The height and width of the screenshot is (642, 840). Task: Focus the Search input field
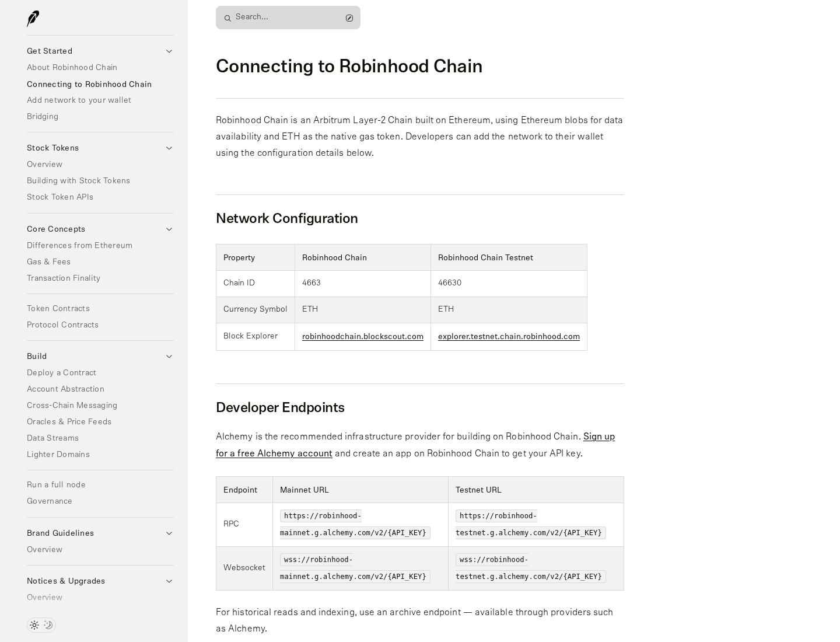coord(288,18)
